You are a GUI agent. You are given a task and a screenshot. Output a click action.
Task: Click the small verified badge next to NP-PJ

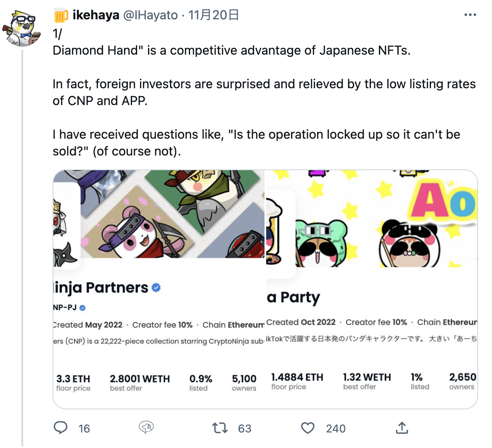coord(82,308)
